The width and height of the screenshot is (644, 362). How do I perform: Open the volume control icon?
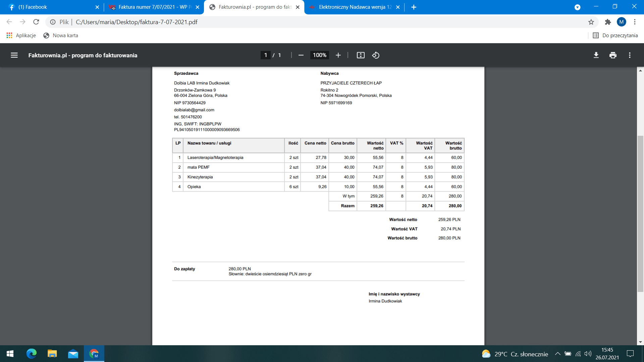click(588, 354)
